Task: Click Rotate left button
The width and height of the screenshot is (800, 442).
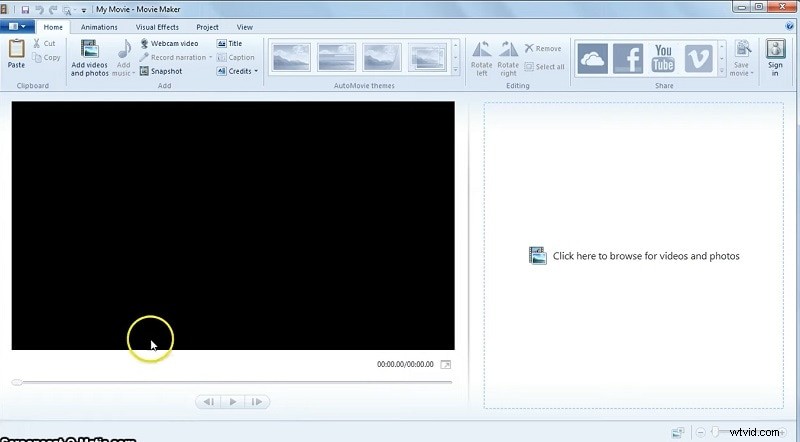Action: coord(482,58)
